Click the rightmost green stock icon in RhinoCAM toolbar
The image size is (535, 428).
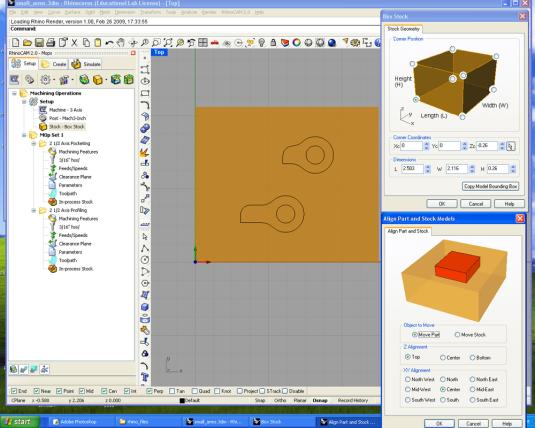click(129, 80)
